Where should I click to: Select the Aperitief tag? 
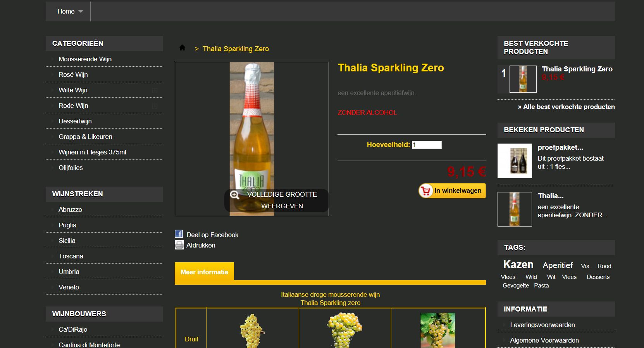tap(558, 265)
